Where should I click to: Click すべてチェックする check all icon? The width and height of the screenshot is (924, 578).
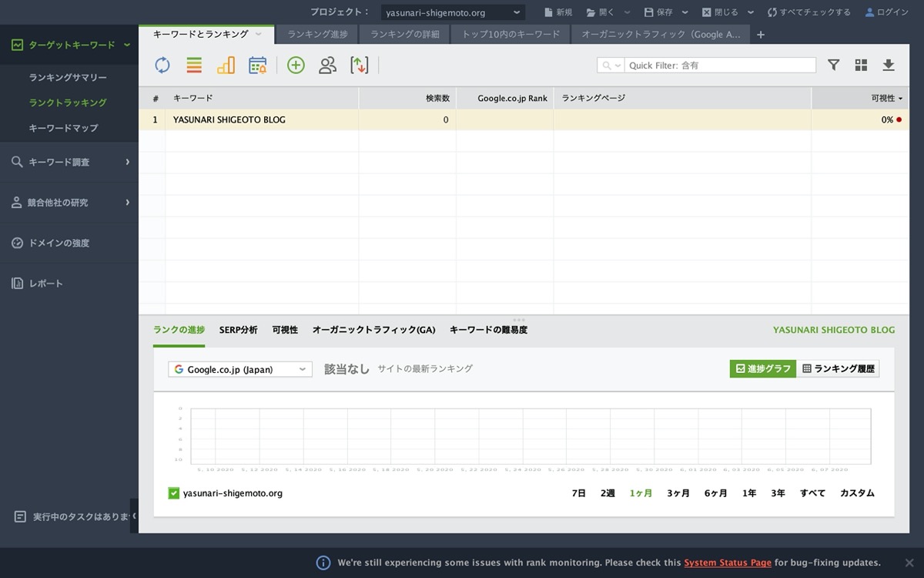[x=772, y=12]
